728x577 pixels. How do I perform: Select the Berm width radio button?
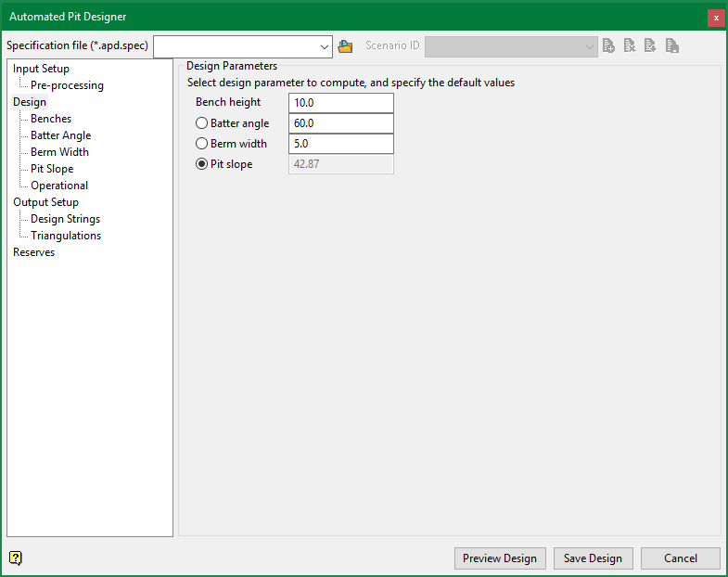click(x=201, y=144)
